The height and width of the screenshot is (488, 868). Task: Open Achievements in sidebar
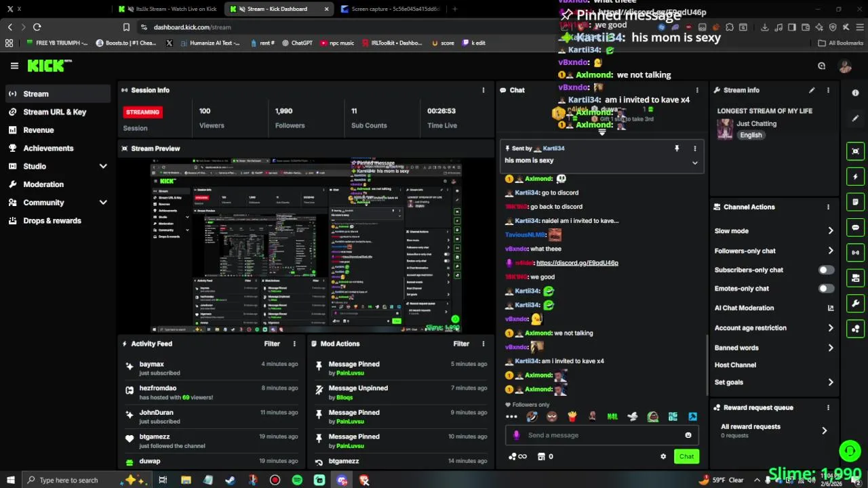coord(58,148)
